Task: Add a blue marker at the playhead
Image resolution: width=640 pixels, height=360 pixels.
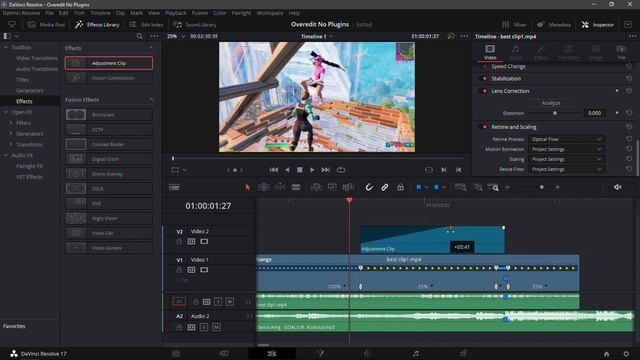Action: point(436,187)
